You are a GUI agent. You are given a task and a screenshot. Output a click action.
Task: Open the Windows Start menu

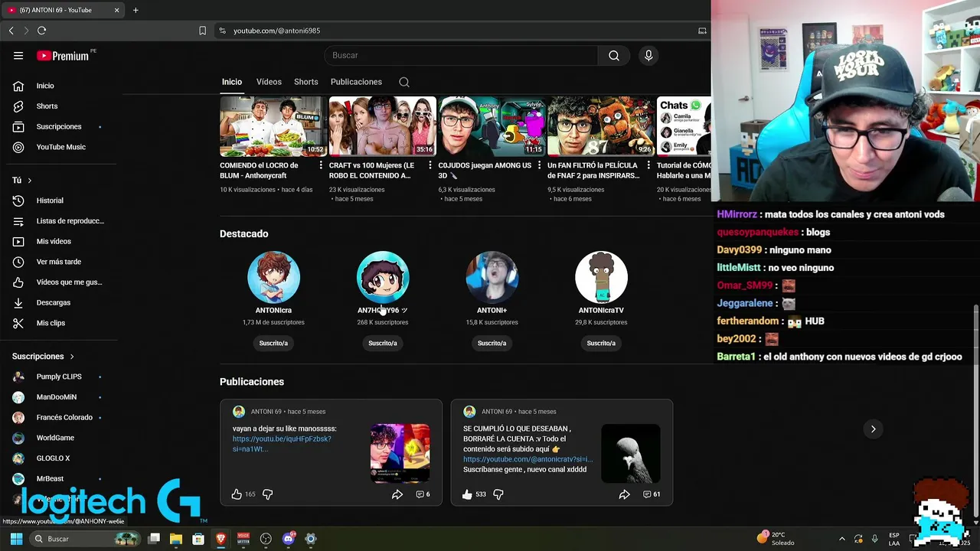[x=16, y=539]
